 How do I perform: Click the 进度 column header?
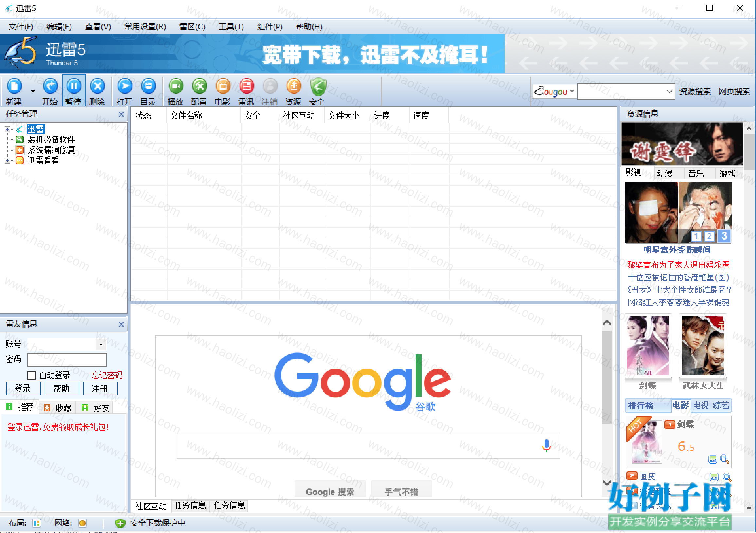pos(390,116)
